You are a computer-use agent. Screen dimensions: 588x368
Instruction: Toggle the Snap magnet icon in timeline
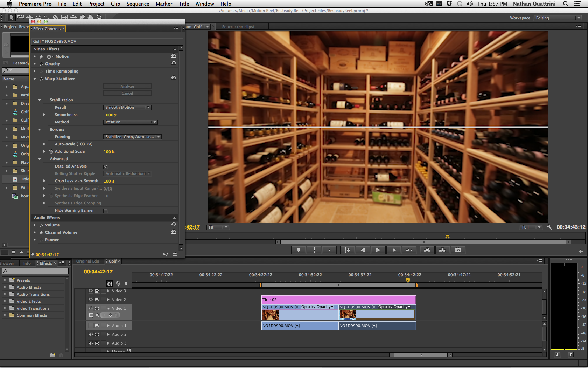click(x=110, y=284)
